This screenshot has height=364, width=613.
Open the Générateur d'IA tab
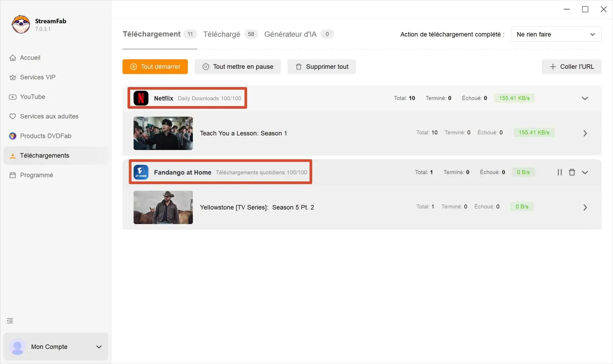(x=290, y=34)
